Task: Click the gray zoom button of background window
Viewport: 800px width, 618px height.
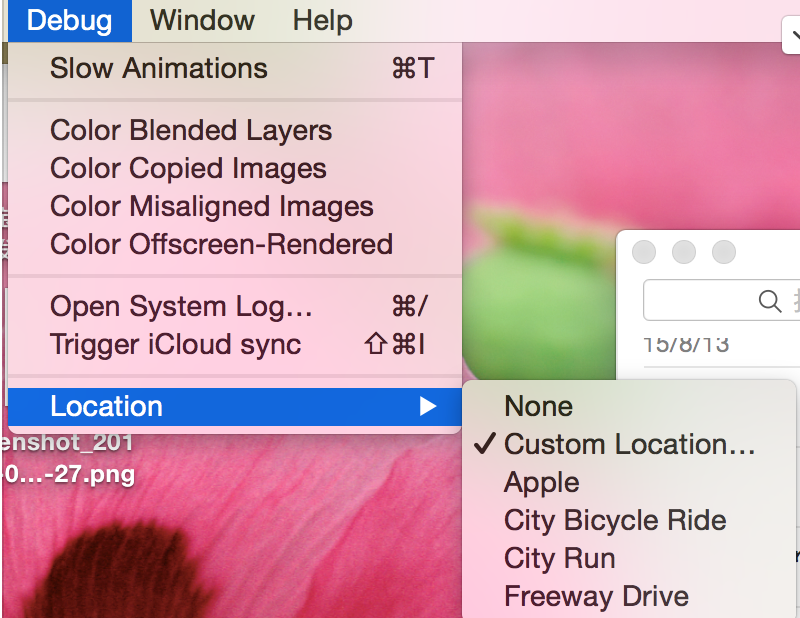Action: point(723,252)
